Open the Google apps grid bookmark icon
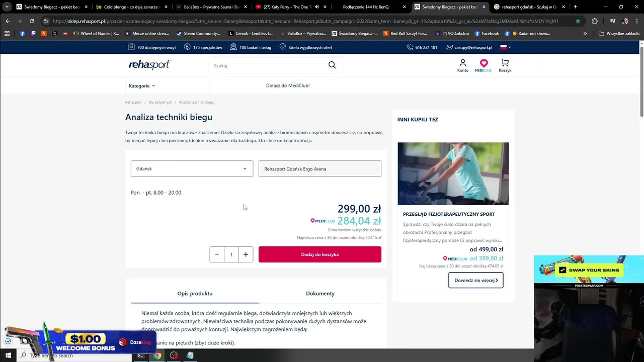This screenshot has width=644, height=362. [x=7, y=33]
